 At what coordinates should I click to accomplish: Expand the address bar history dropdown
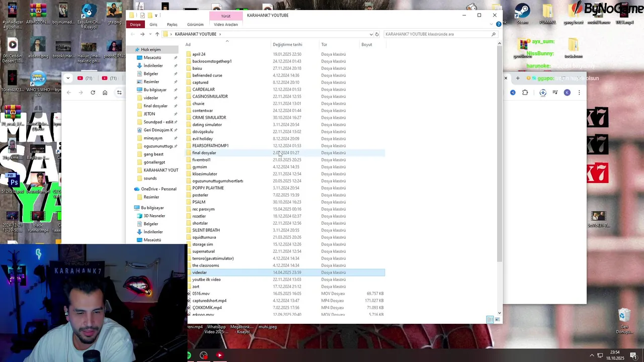click(x=371, y=34)
